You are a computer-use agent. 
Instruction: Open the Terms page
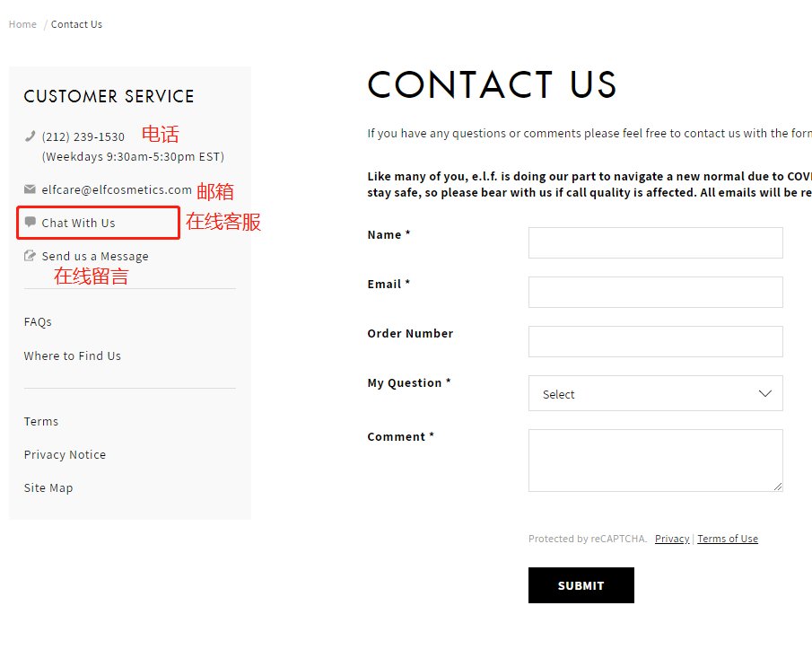coord(41,421)
